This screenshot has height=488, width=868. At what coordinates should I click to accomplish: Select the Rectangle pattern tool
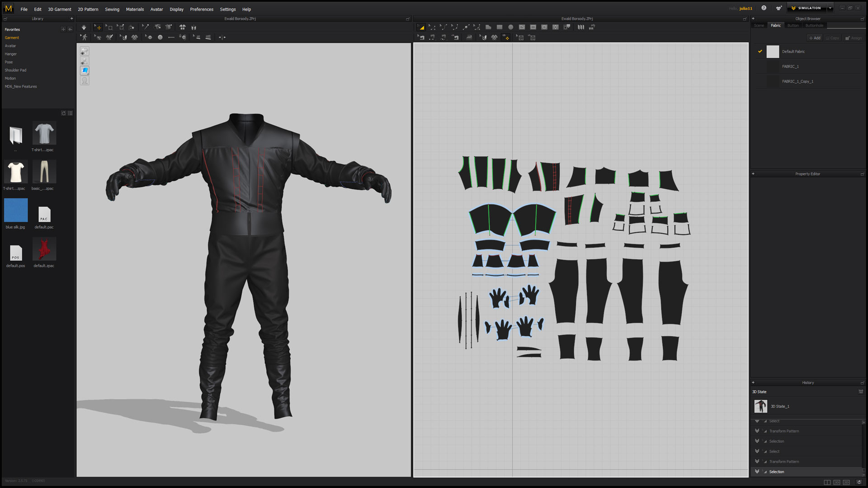500,28
